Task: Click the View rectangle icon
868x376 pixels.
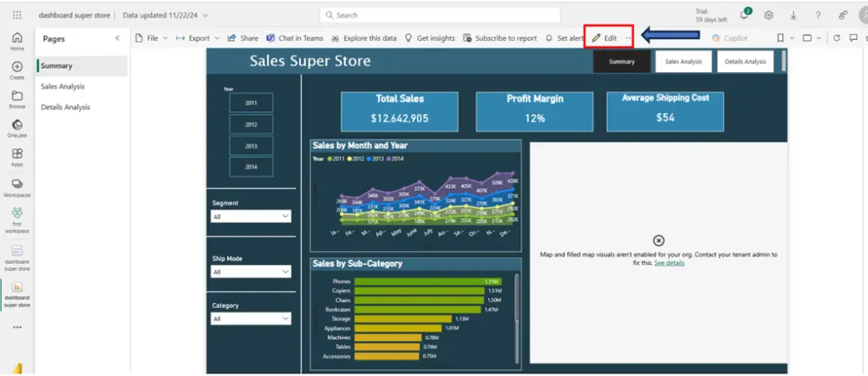Action: point(807,38)
